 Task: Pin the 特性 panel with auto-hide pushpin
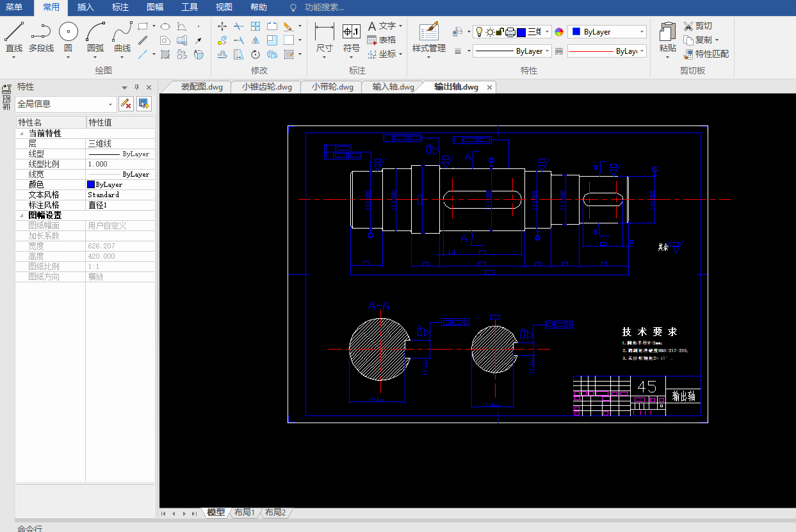point(136,87)
